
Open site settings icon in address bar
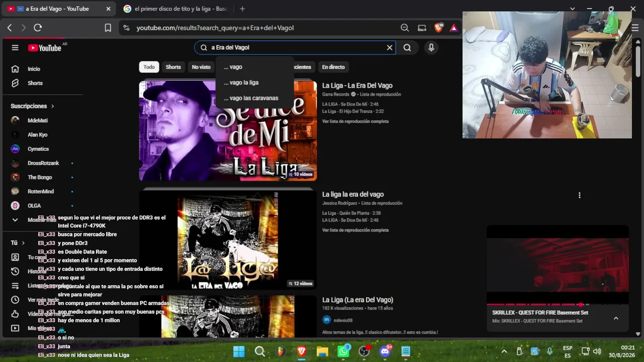click(x=126, y=28)
